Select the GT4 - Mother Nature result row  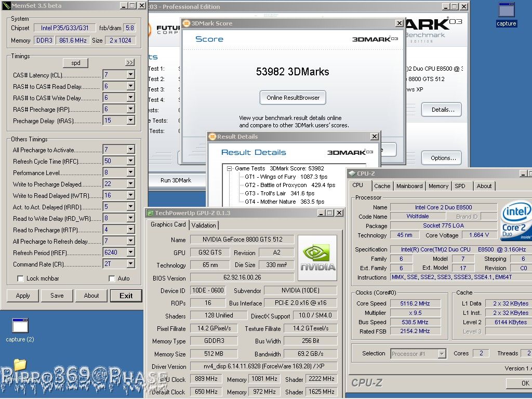click(284, 202)
